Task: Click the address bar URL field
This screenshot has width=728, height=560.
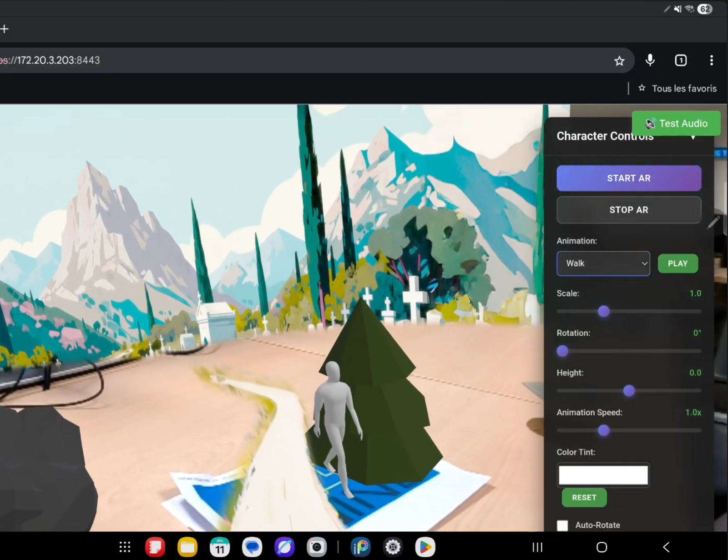Action: (273, 61)
